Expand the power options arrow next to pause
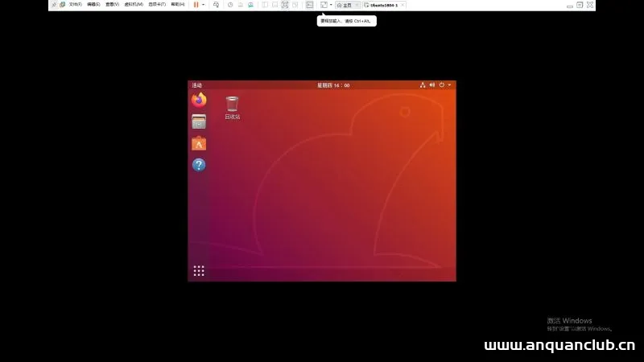The width and height of the screenshot is (644, 362). [x=204, y=5]
